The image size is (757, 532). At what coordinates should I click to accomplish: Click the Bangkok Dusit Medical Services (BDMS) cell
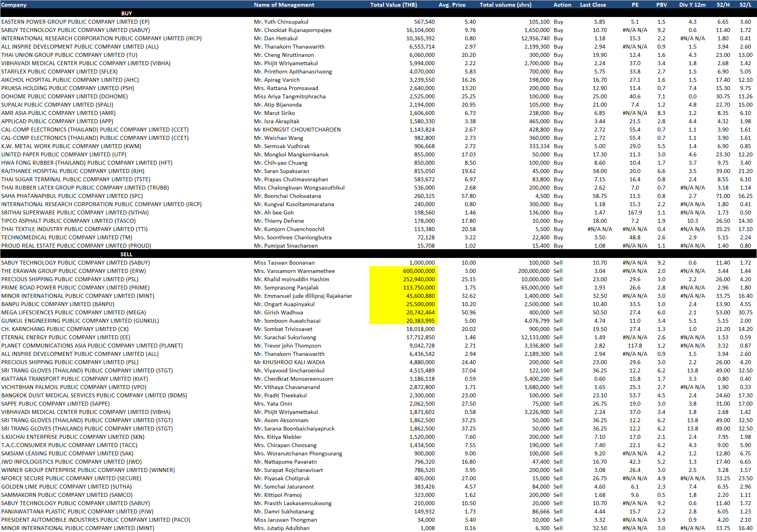(x=94, y=395)
